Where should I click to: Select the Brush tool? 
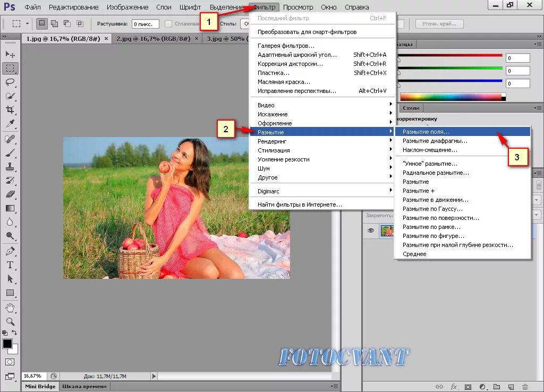point(10,153)
